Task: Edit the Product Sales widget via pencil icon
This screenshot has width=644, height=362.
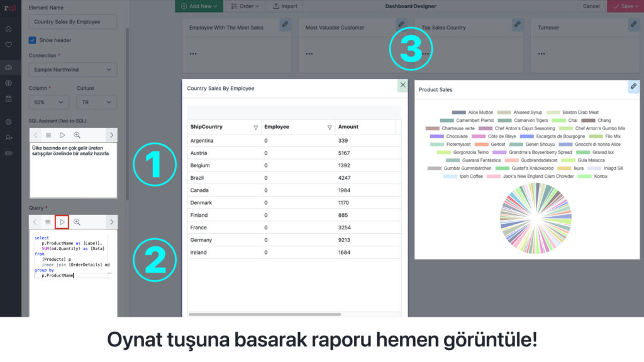Action: point(633,87)
